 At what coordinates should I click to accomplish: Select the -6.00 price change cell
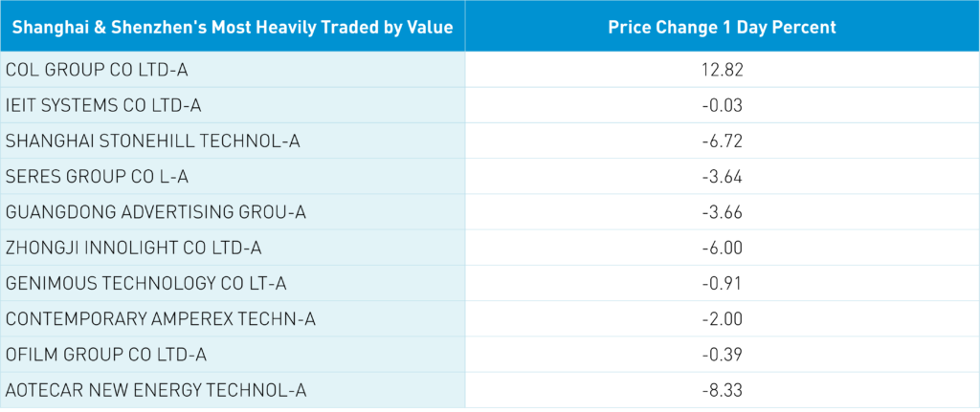point(722,248)
